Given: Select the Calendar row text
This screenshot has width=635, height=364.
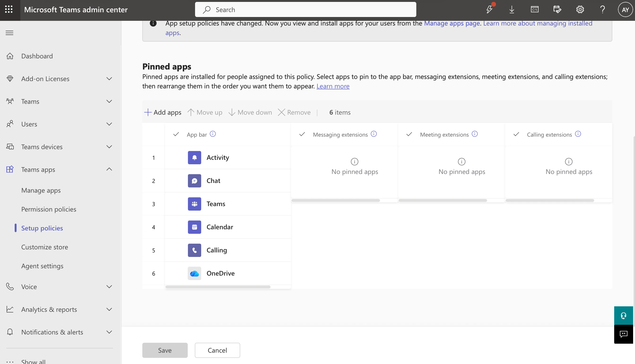Looking at the screenshot, I should [220, 227].
